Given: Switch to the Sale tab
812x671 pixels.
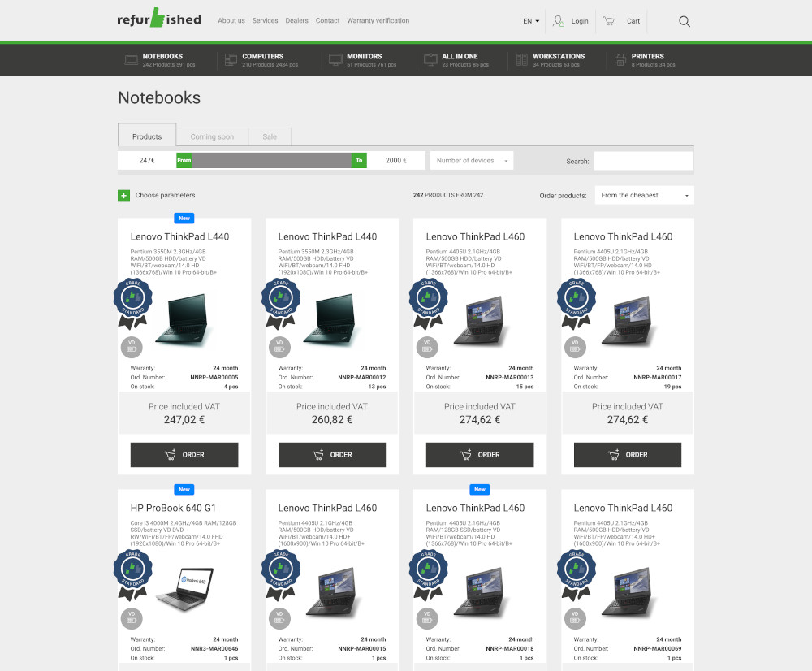Looking at the screenshot, I should click(x=270, y=136).
